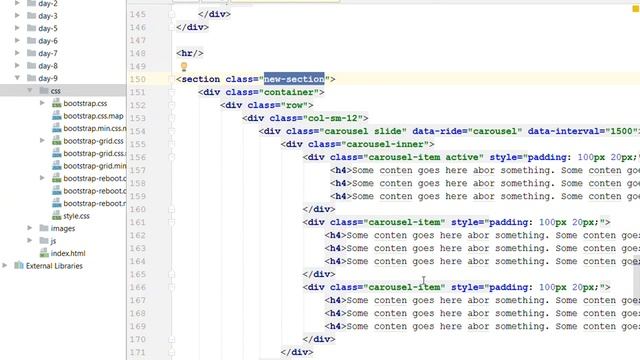Click the External Libraries icon
The height and width of the screenshot is (360, 640).
tap(19, 266)
